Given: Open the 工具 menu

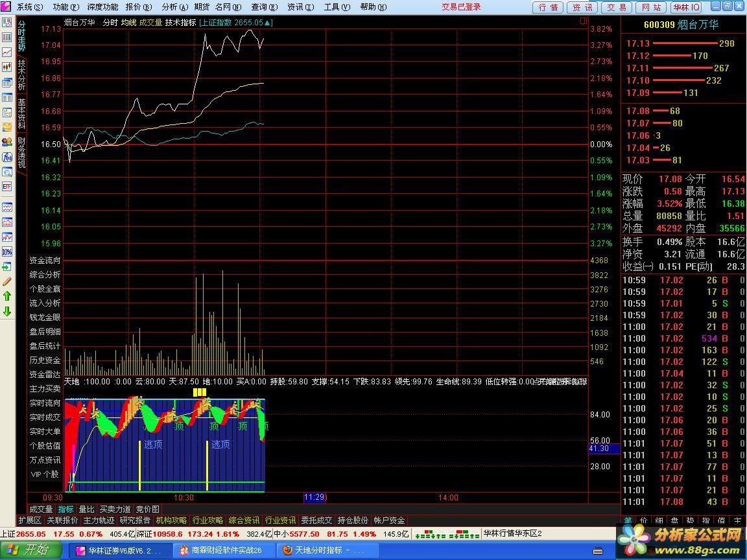Looking at the screenshot, I should 337,6.
